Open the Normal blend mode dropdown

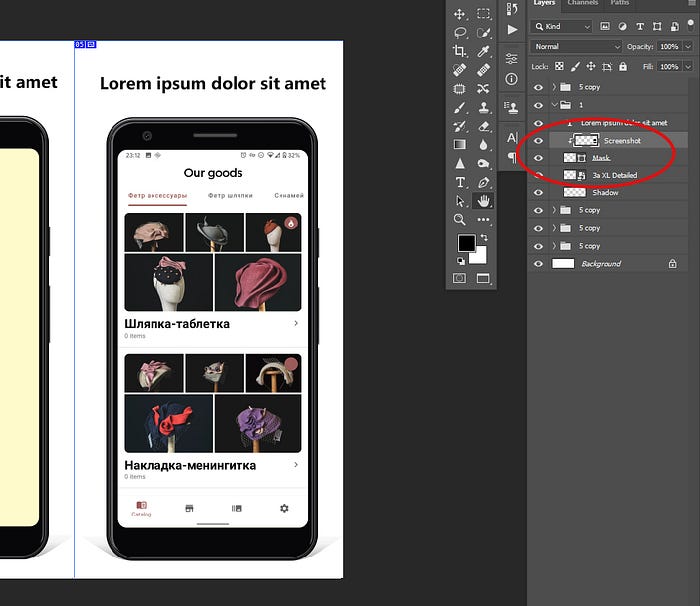576,46
